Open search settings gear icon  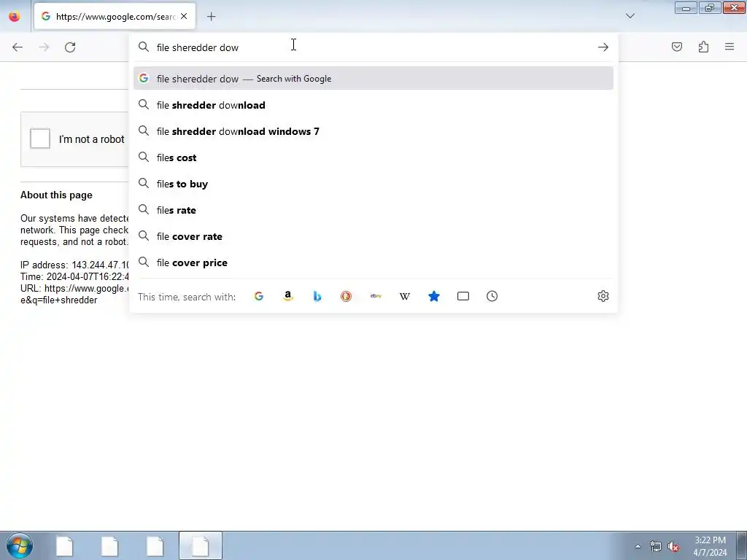[603, 296]
